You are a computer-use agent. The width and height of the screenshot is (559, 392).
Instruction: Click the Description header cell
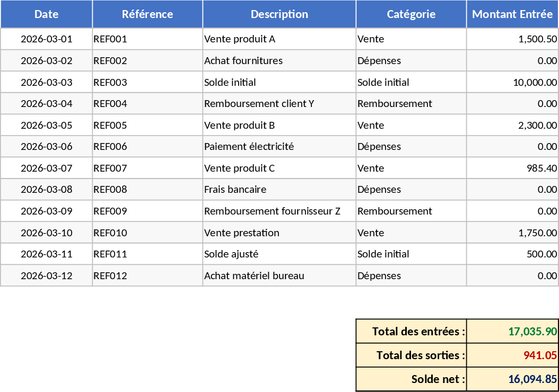(x=279, y=14)
